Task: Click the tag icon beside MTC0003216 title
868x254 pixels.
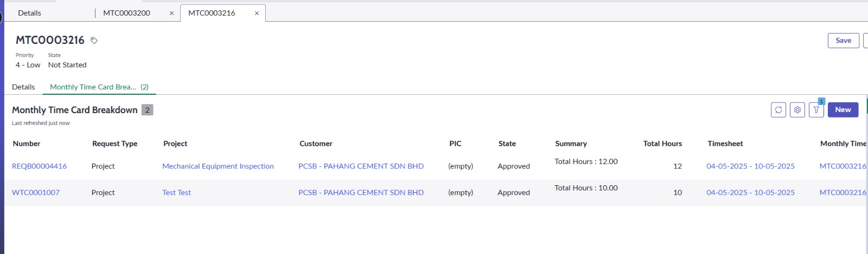Action: (94, 41)
